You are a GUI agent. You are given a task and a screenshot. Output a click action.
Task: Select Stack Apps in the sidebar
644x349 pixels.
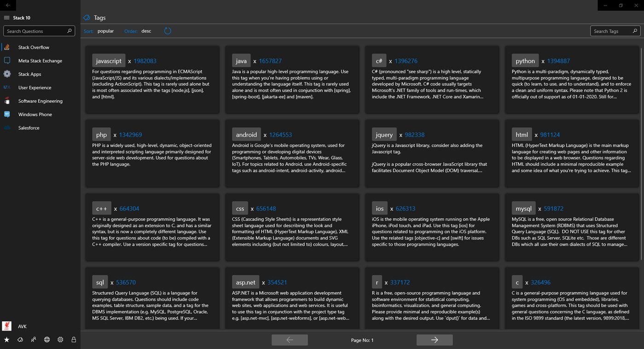[40, 74]
